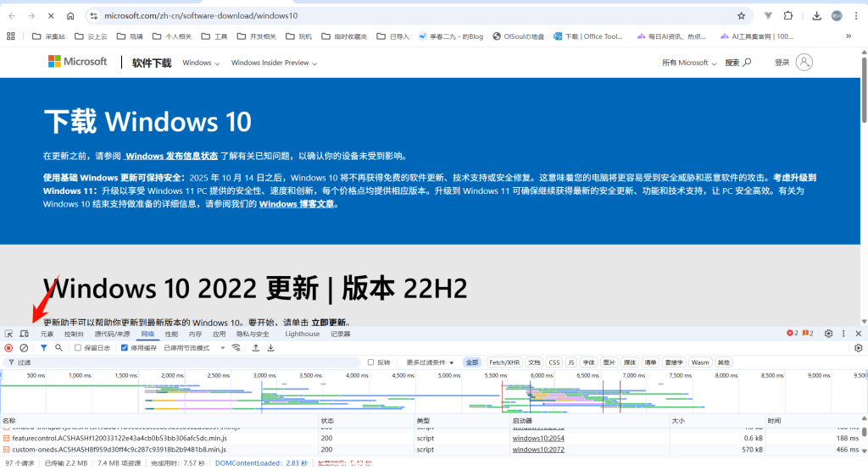Check the 反转 filter checkbox

point(371,362)
